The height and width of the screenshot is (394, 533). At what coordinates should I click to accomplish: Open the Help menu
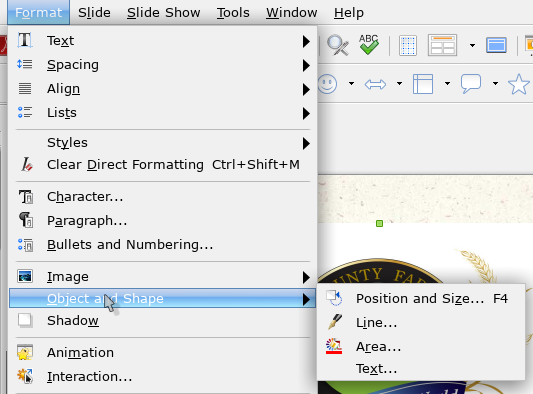(x=349, y=13)
